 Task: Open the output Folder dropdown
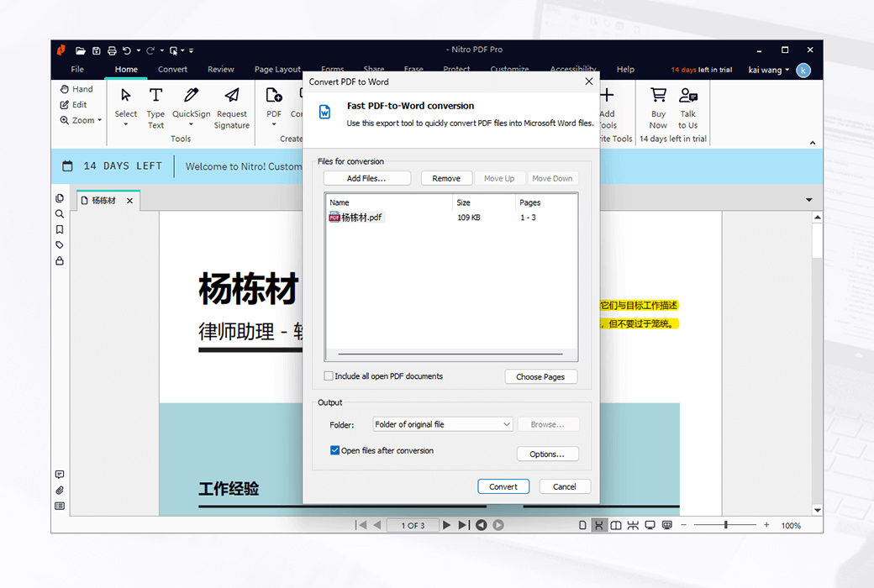pyautogui.click(x=508, y=424)
